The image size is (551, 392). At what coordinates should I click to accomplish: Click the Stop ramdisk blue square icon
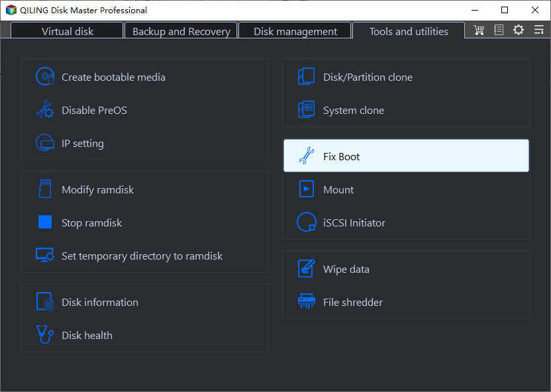(x=45, y=222)
